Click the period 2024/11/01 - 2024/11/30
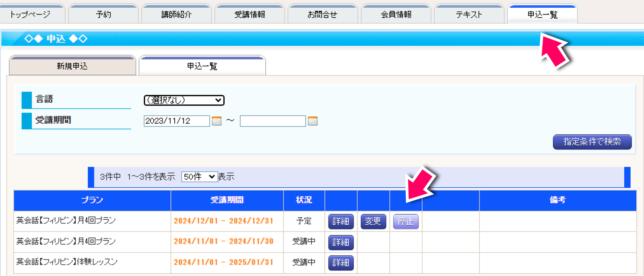 point(223,241)
